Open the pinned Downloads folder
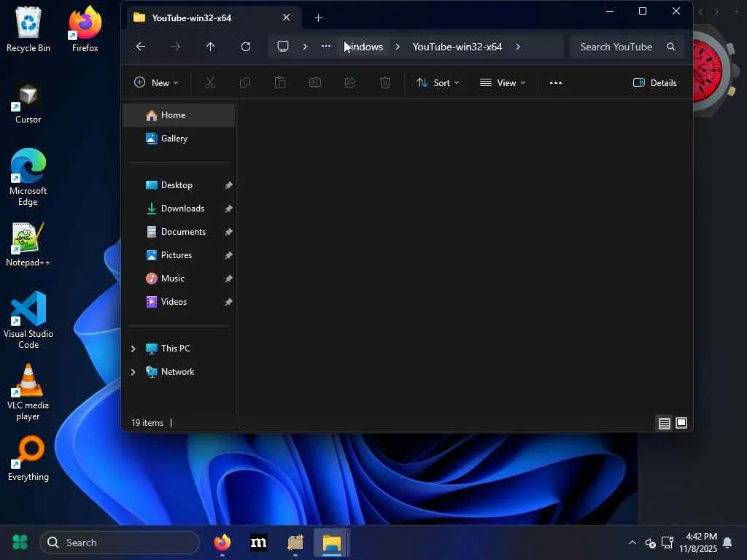This screenshot has width=747, height=560. click(x=179, y=208)
